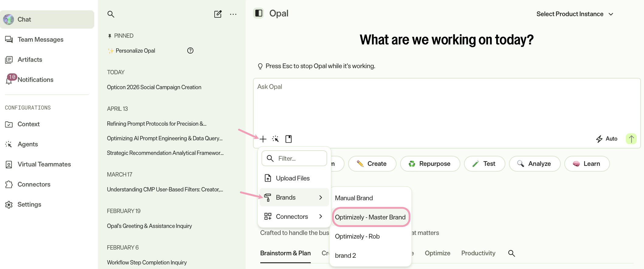Send the prompt with the green arrow button
Image resolution: width=644 pixels, height=269 pixels.
click(631, 139)
